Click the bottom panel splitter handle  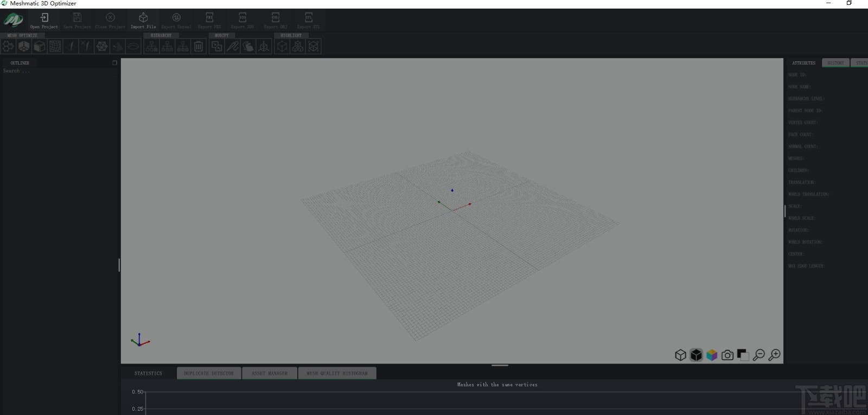(x=500, y=365)
